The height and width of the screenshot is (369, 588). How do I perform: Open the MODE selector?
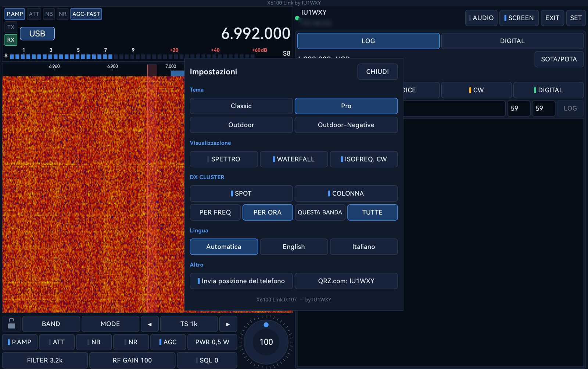(x=110, y=324)
